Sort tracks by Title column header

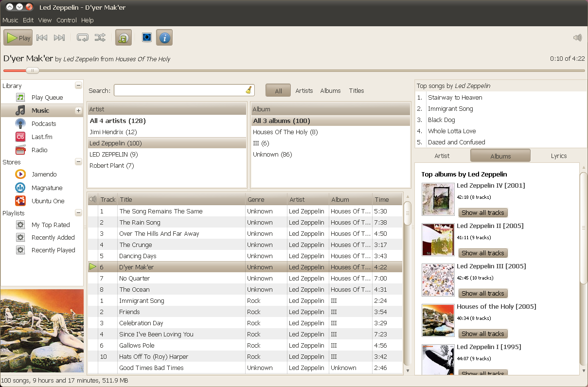[x=181, y=199]
